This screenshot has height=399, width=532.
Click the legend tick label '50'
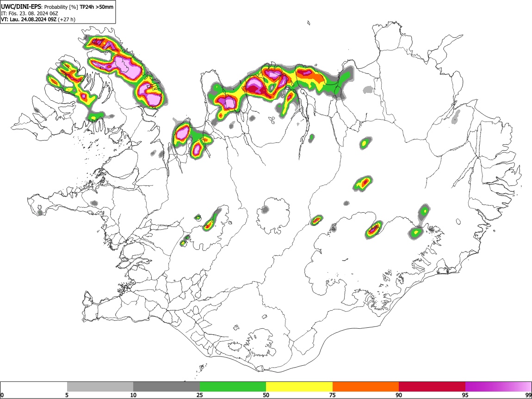click(266, 395)
